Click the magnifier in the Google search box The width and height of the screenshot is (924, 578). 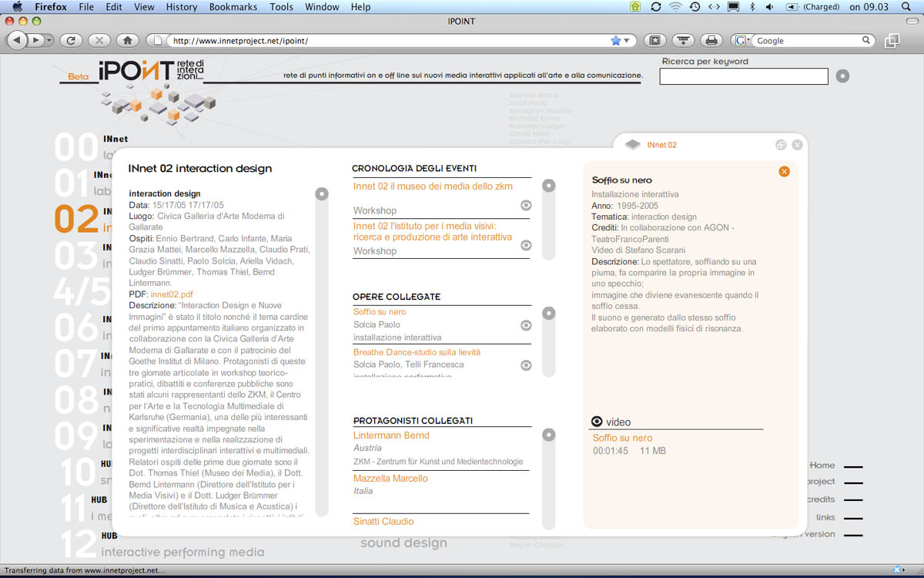pos(867,40)
